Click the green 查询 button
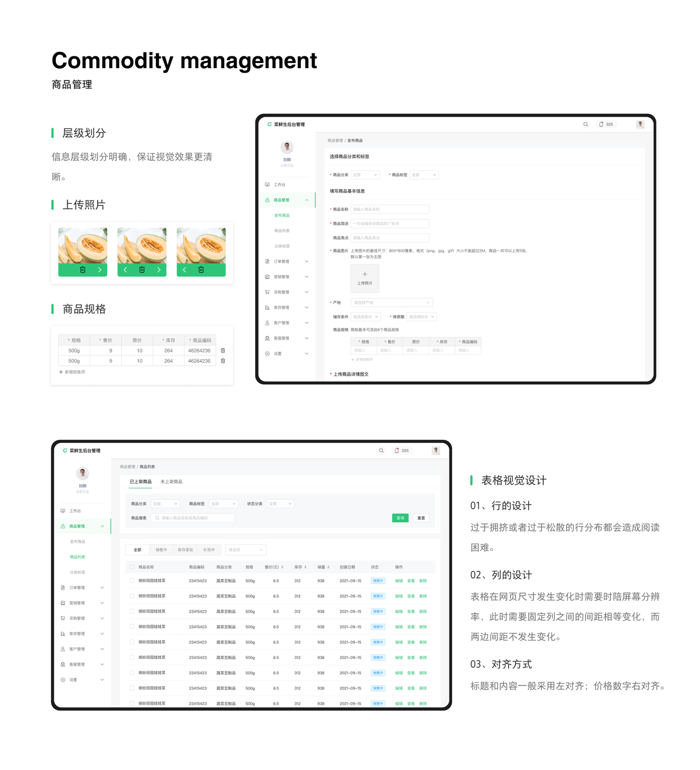 coord(400,518)
